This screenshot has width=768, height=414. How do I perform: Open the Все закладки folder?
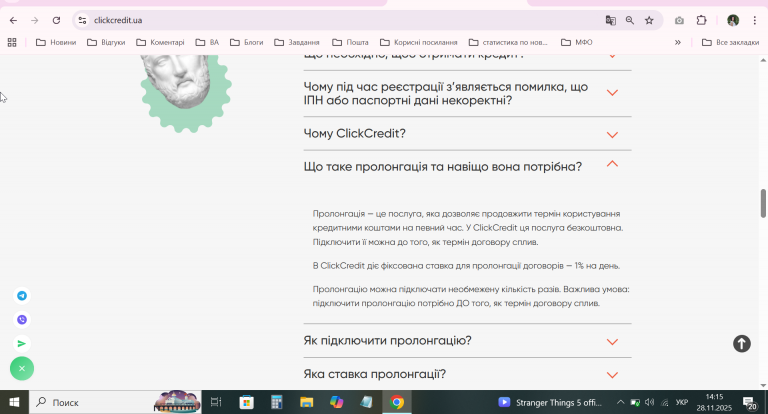click(x=731, y=43)
